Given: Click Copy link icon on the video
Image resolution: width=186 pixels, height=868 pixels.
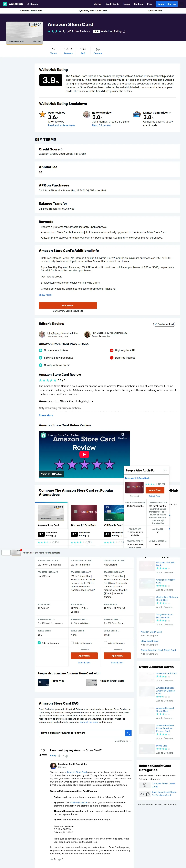Looking at the screenshot, I should point(123,434).
